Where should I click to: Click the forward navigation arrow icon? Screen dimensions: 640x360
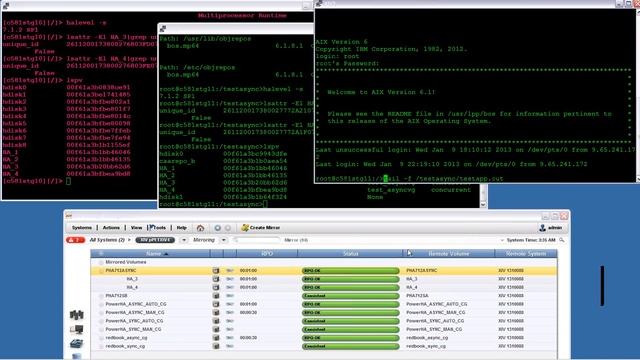click(228, 228)
